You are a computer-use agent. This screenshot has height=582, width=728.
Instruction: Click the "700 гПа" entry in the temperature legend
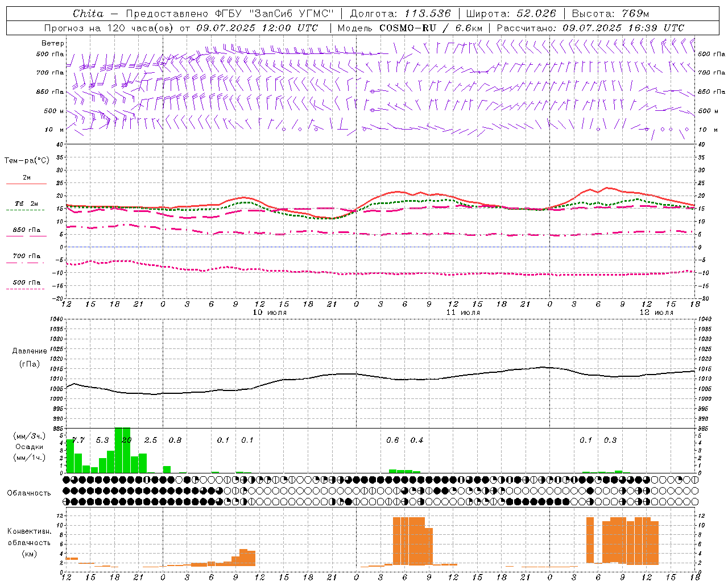(x=27, y=256)
